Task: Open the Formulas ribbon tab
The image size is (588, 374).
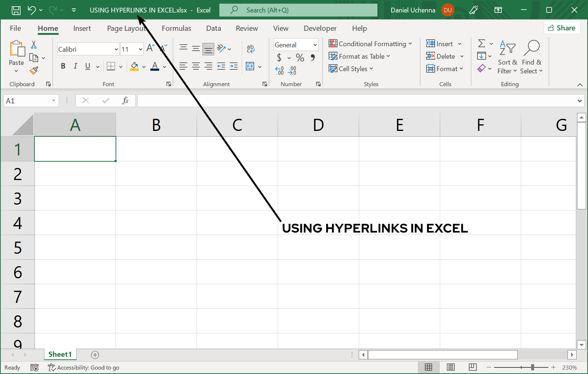Action: pyautogui.click(x=176, y=28)
